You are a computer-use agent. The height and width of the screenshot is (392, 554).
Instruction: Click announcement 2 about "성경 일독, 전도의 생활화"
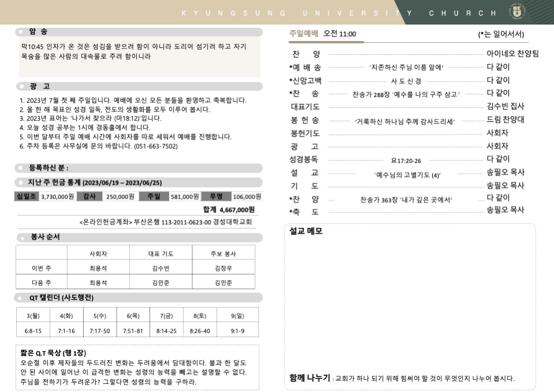pyautogui.click(x=114, y=110)
